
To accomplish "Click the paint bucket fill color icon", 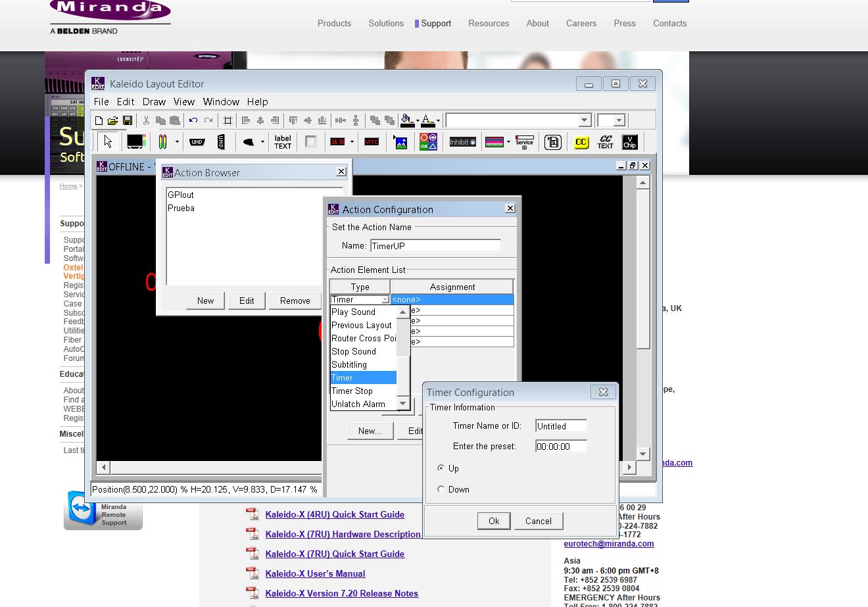I will point(406,120).
